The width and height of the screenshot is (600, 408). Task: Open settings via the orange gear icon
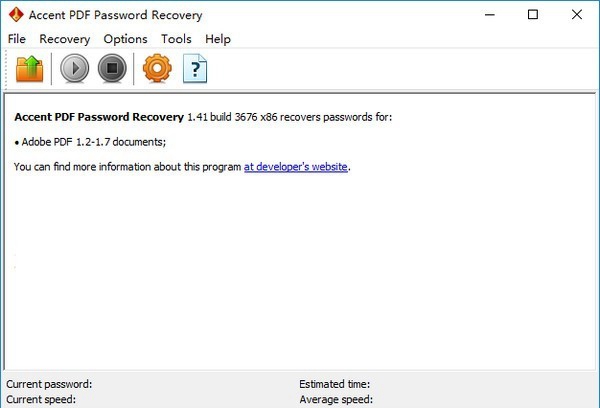pos(157,69)
